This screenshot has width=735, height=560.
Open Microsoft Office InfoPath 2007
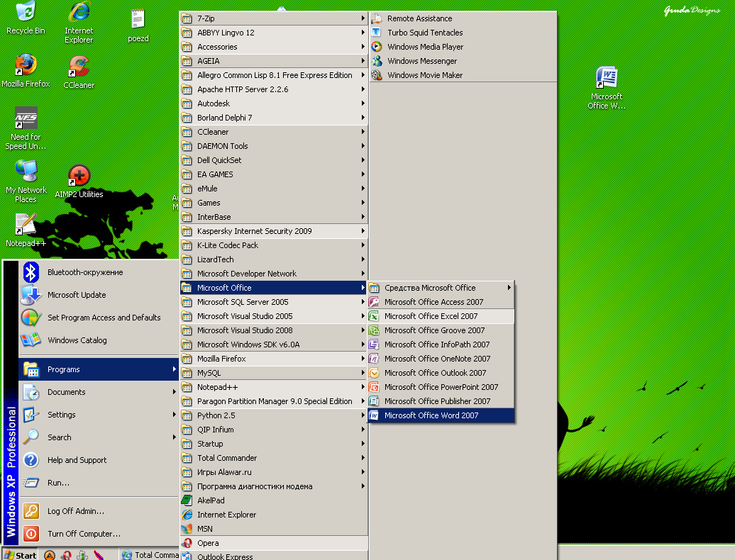click(x=441, y=345)
